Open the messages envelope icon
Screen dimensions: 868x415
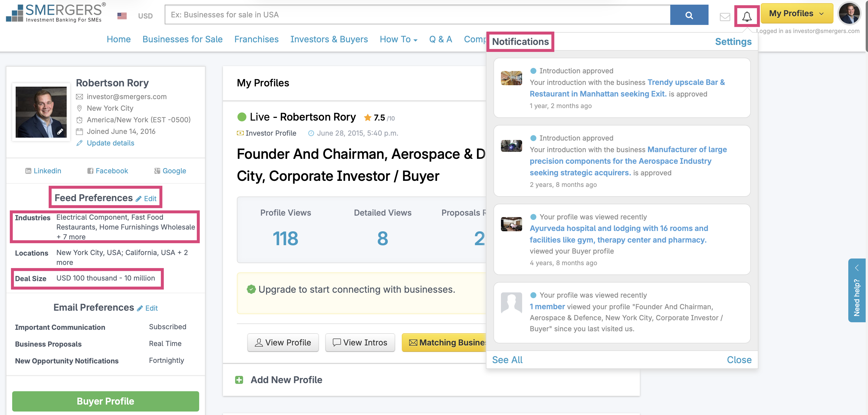[724, 17]
